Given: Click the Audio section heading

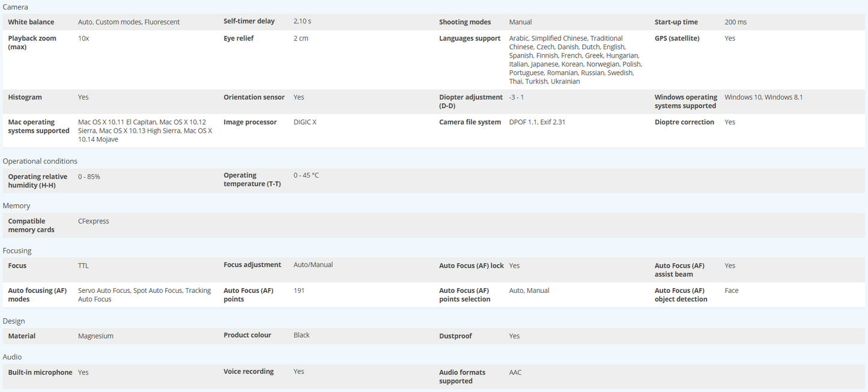Looking at the screenshot, I should (x=12, y=357).
